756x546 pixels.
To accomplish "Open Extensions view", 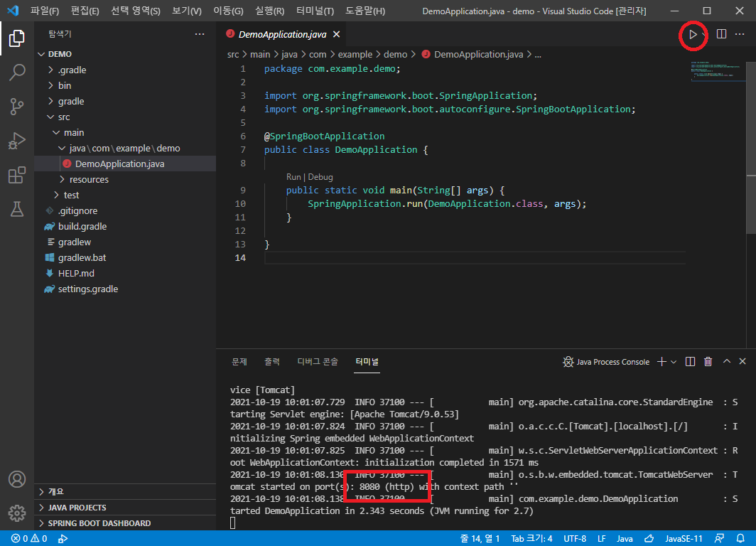I will tap(17, 175).
